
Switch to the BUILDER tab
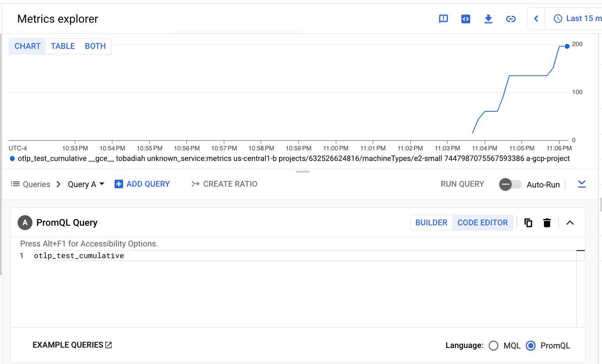click(431, 223)
